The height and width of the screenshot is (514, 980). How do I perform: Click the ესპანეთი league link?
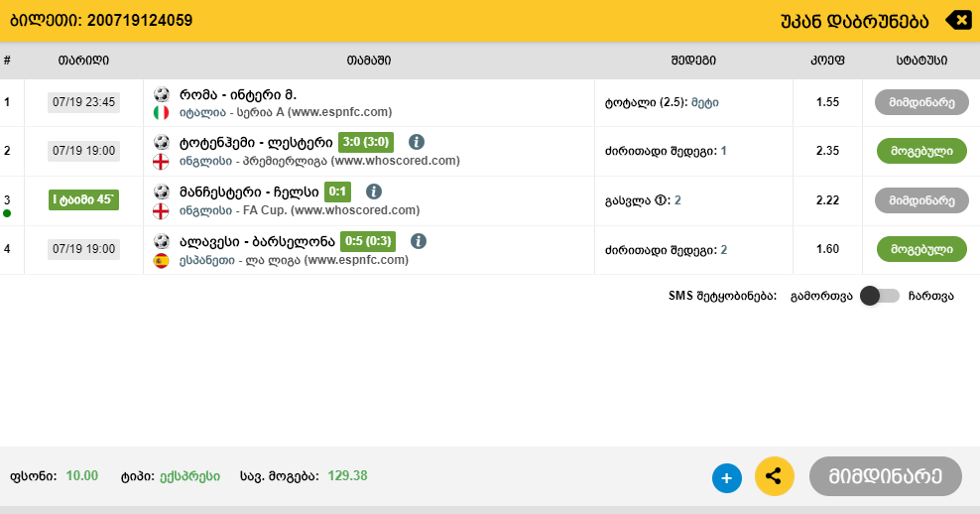pyautogui.click(x=207, y=260)
